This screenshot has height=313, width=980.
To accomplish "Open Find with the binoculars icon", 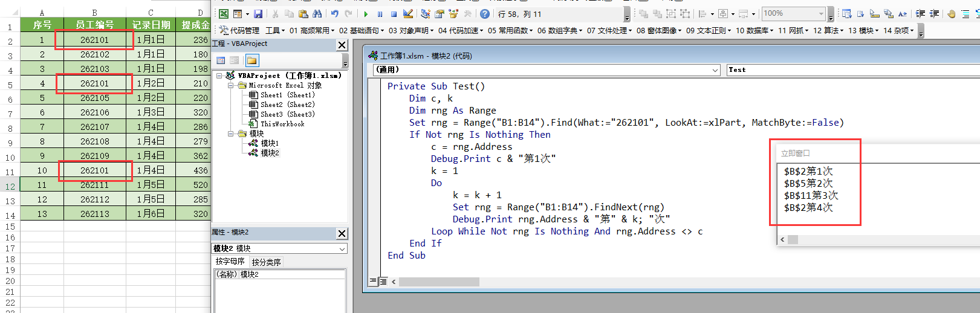I will [x=317, y=14].
